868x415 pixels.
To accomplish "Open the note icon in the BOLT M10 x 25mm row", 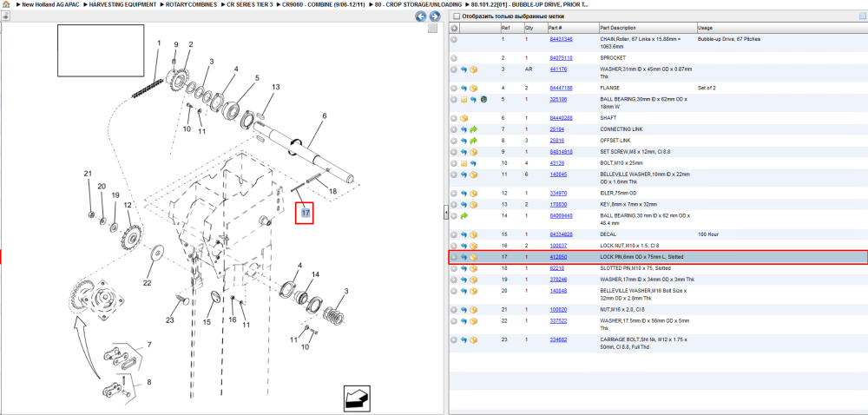I will pyautogui.click(x=464, y=163).
